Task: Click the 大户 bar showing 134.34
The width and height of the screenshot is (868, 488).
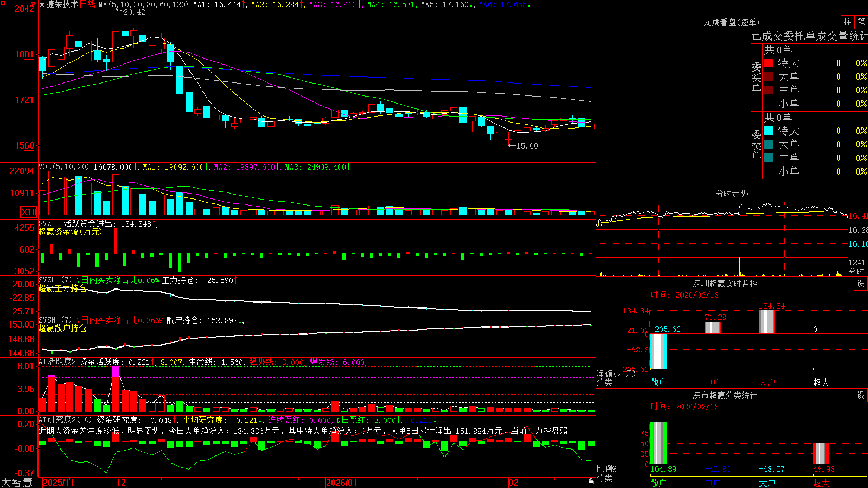Action: click(767, 322)
